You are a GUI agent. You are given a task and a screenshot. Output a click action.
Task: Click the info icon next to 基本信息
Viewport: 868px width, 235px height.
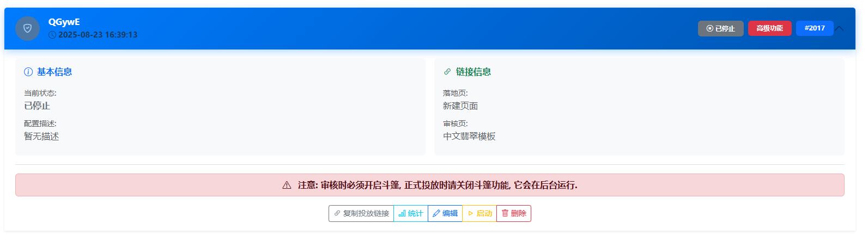[x=28, y=72]
